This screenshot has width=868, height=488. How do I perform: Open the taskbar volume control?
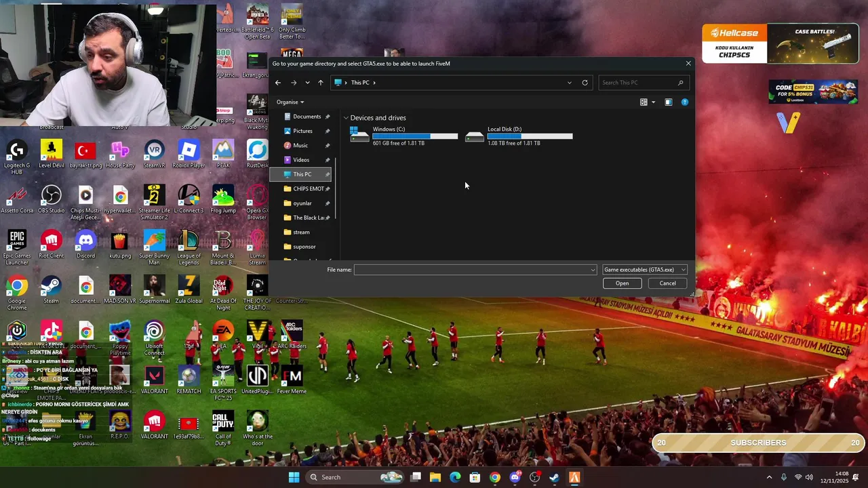[x=809, y=477]
